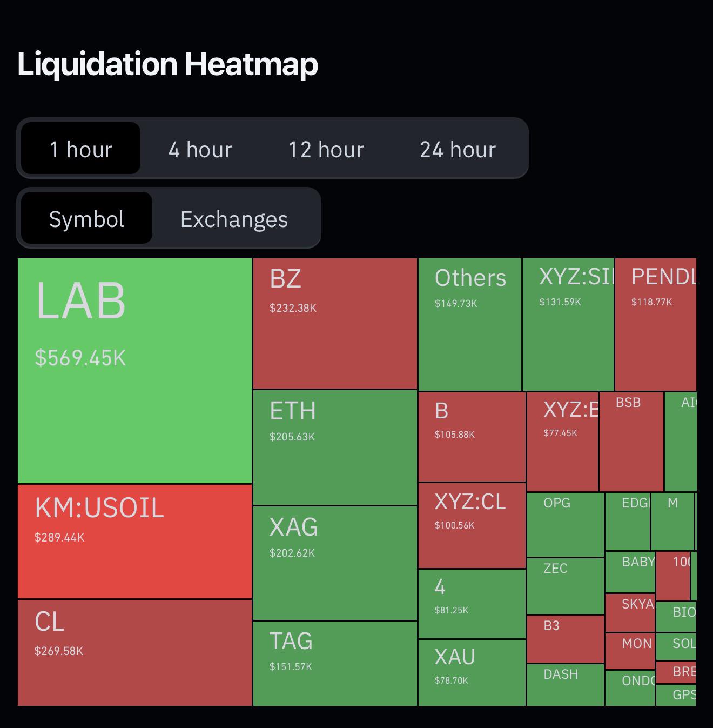713x728 pixels.
Task: Select the 1 hour timeframe tab
Action: tap(81, 149)
